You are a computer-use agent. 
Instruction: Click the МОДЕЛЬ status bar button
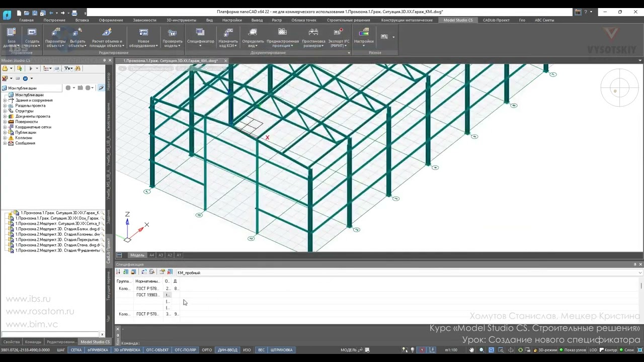(348, 350)
